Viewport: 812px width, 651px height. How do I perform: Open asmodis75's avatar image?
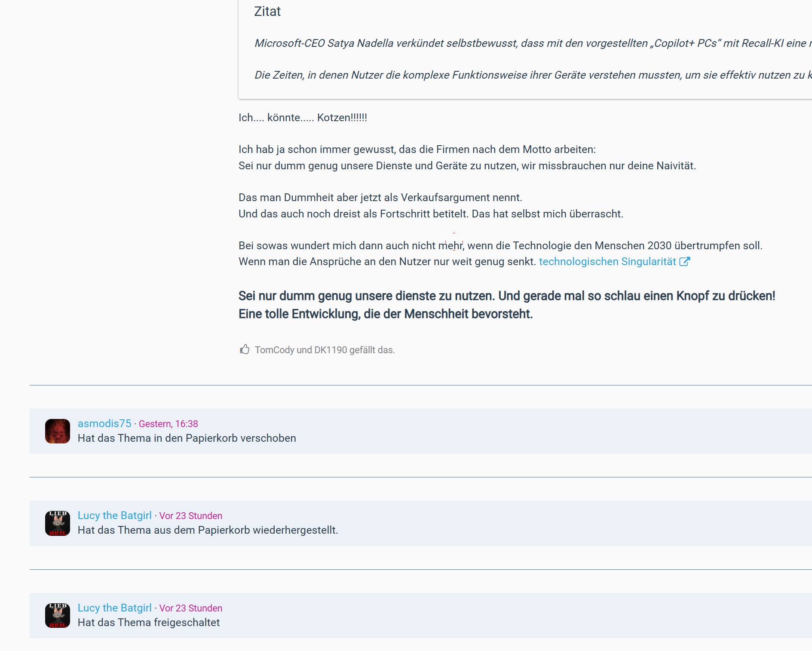tap(58, 431)
